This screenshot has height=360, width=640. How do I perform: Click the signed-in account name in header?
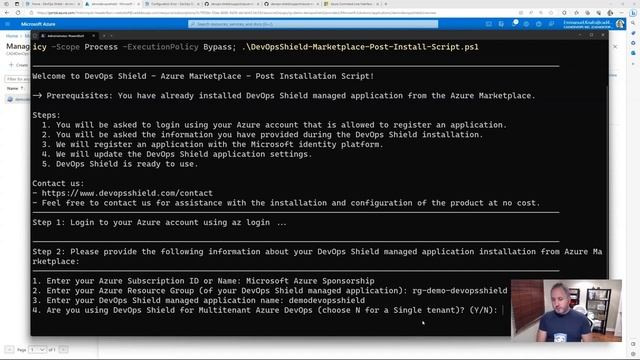click(587, 22)
